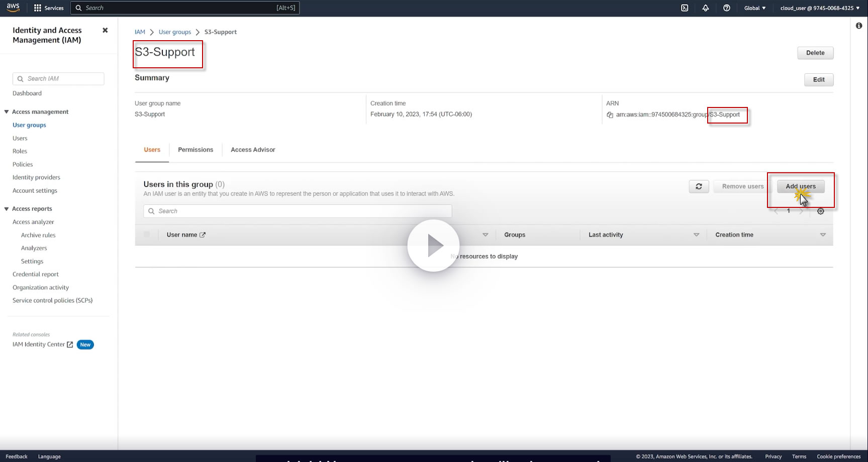The width and height of the screenshot is (868, 462).
Task: Click the Delete group button
Action: pyautogui.click(x=815, y=53)
